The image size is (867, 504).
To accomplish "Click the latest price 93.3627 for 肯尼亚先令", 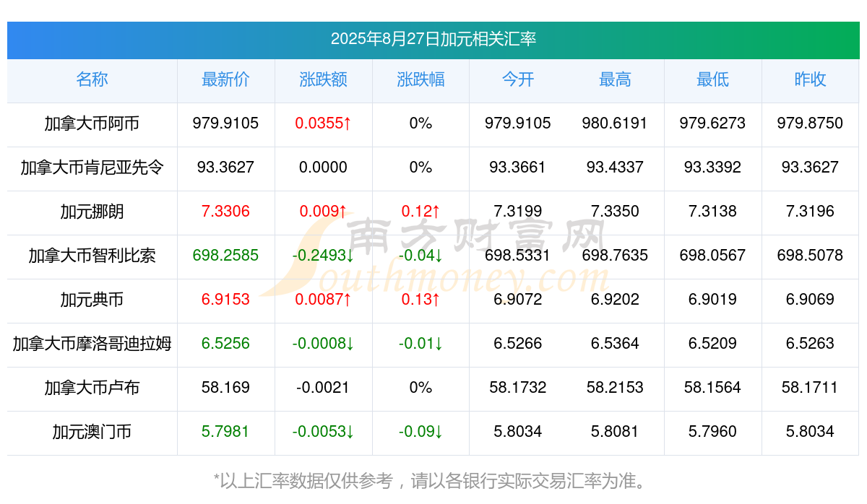I will pos(225,168).
